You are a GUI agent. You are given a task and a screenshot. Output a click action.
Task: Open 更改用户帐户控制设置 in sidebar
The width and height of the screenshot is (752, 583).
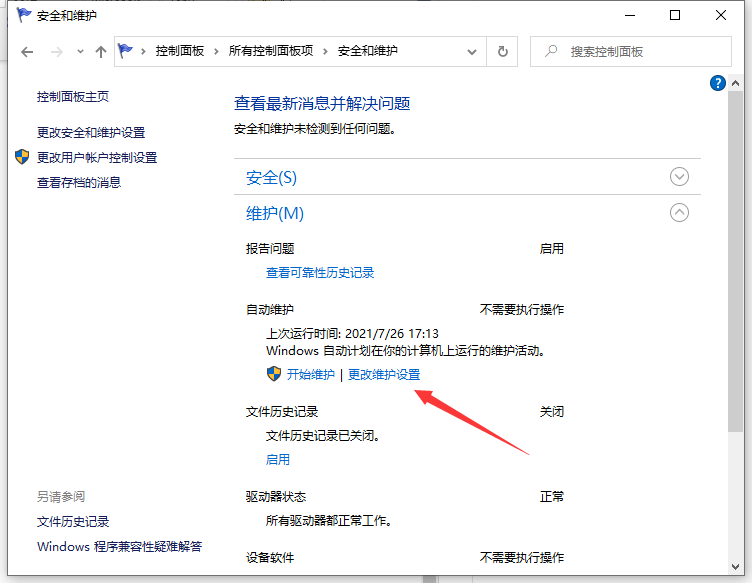97,157
